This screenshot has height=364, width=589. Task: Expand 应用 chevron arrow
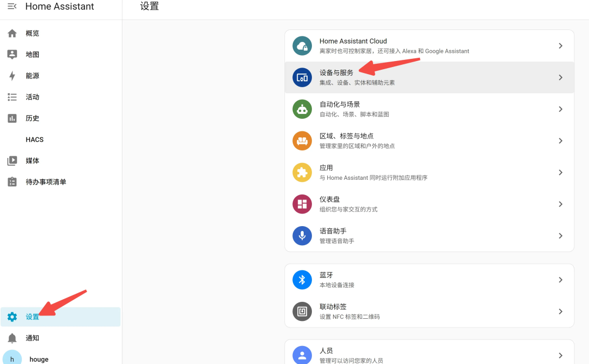tap(561, 173)
